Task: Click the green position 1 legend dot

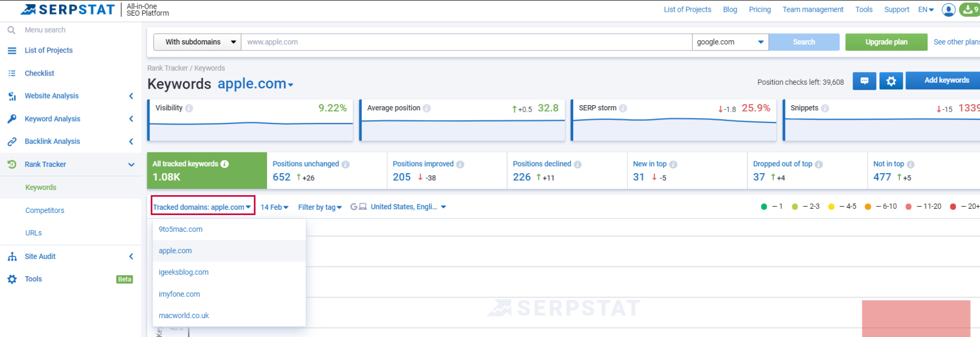Action: pos(764,207)
